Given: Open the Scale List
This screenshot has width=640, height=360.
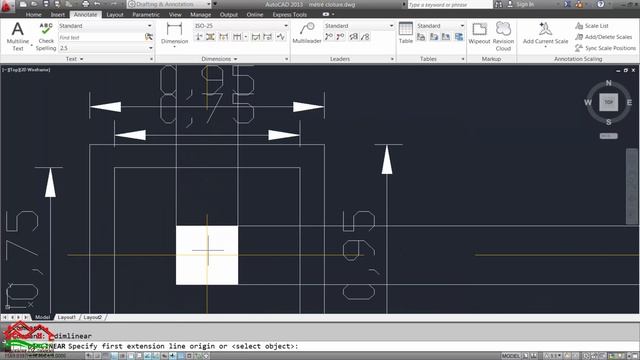Looking at the screenshot, I should (x=592, y=26).
